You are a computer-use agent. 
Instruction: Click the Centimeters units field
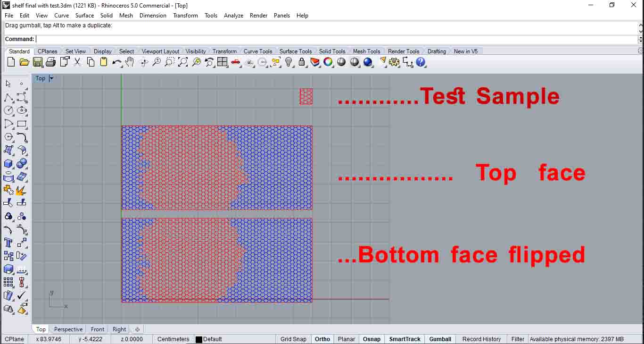(173, 339)
